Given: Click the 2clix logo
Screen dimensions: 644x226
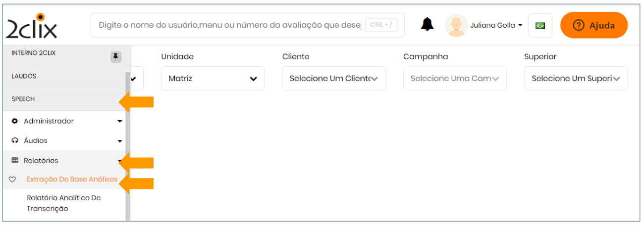Looking at the screenshot, I should (31, 26).
